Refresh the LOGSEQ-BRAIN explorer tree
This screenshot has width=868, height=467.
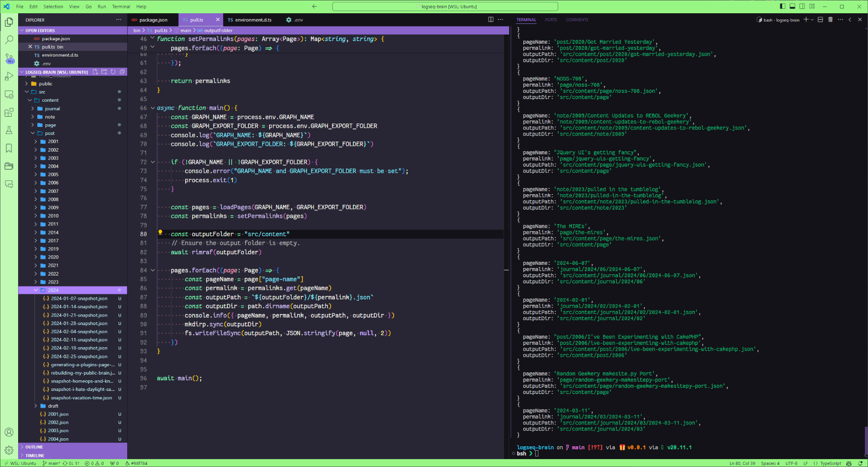pyautogui.click(x=113, y=72)
